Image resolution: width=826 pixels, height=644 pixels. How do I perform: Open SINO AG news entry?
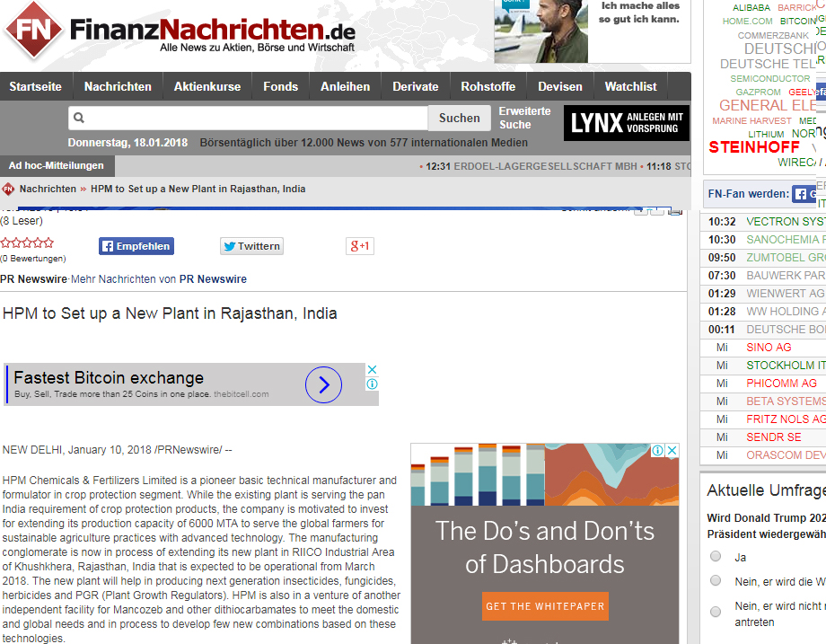pos(769,348)
